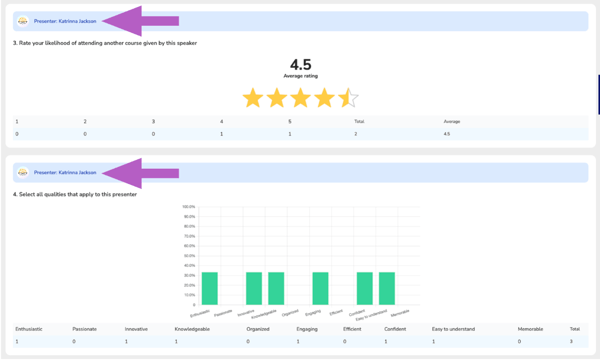Click the purple arrow beside the question 4 presenter
The height and width of the screenshot is (362, 600).
tap(140, 173)
